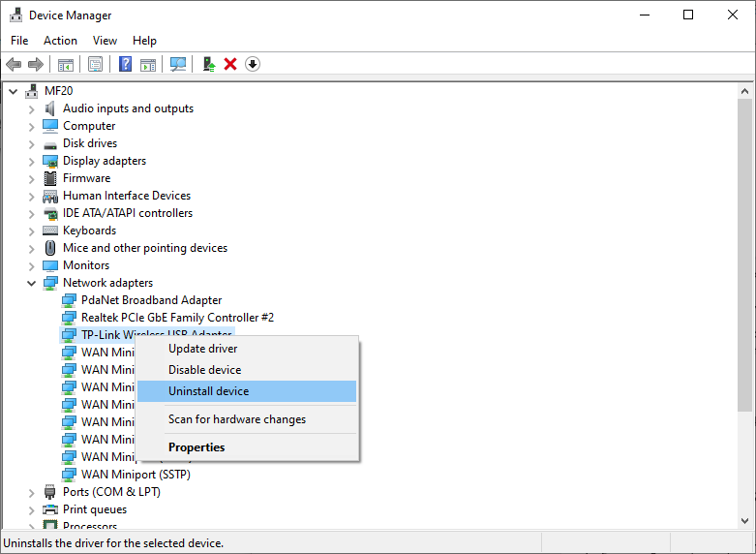756x554 pixels.
Task: Select the Firmware label
Action: 87,178
